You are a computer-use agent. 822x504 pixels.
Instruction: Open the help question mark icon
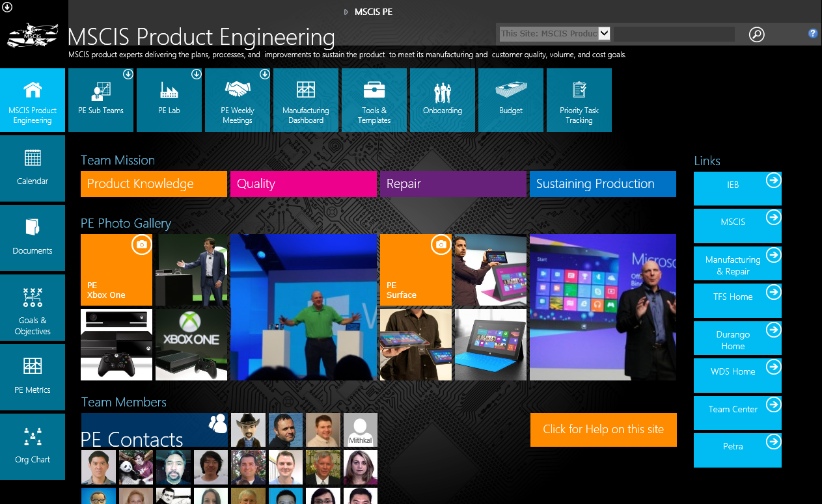tap(813, 33)
